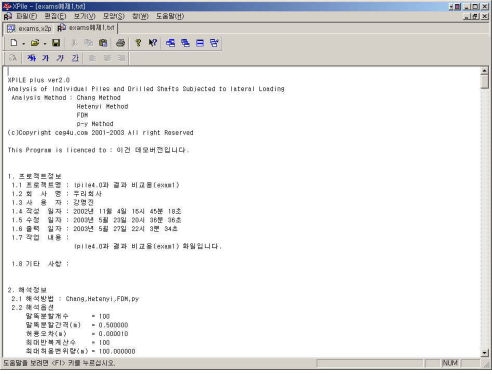Open the 도움말(H) menu
The image size is (492, 374).
coord(170,16)
